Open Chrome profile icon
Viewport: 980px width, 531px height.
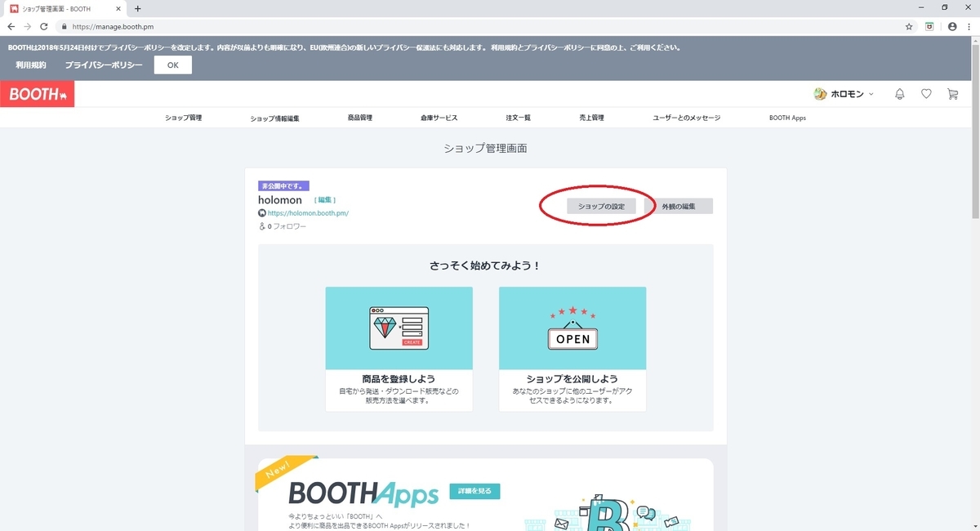(952, 26)
